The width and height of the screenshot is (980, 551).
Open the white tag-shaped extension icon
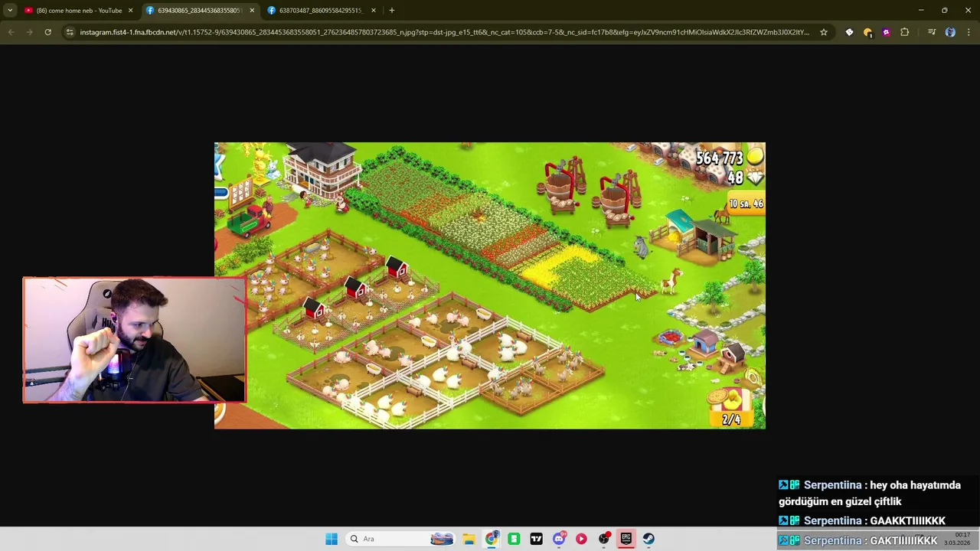pyautogui.click(x=849, y=32)
